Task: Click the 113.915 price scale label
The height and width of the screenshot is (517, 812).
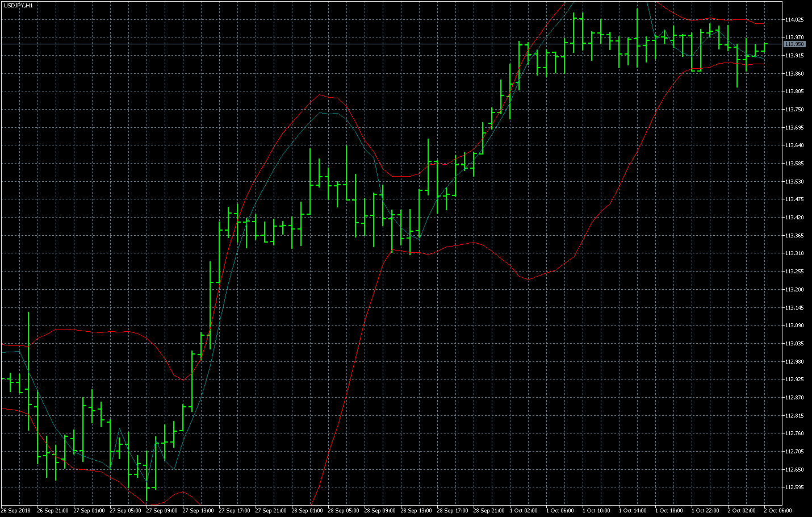Action: coord(794,56)
